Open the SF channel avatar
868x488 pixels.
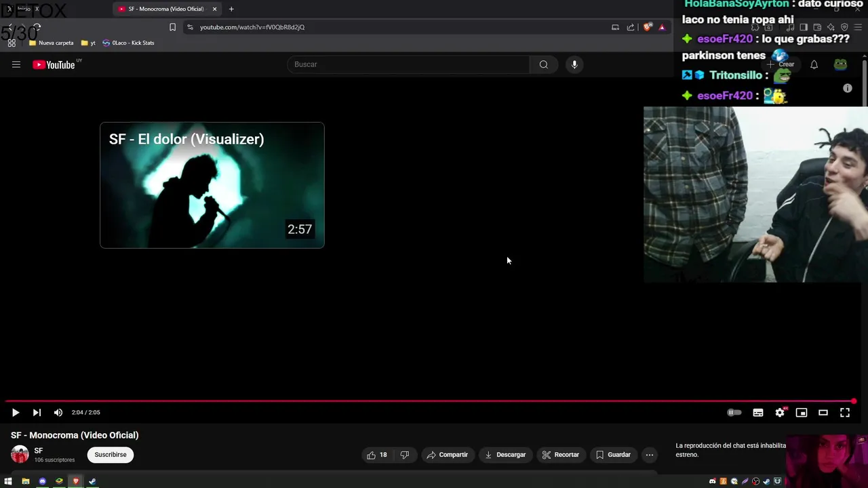pos(20,455)
